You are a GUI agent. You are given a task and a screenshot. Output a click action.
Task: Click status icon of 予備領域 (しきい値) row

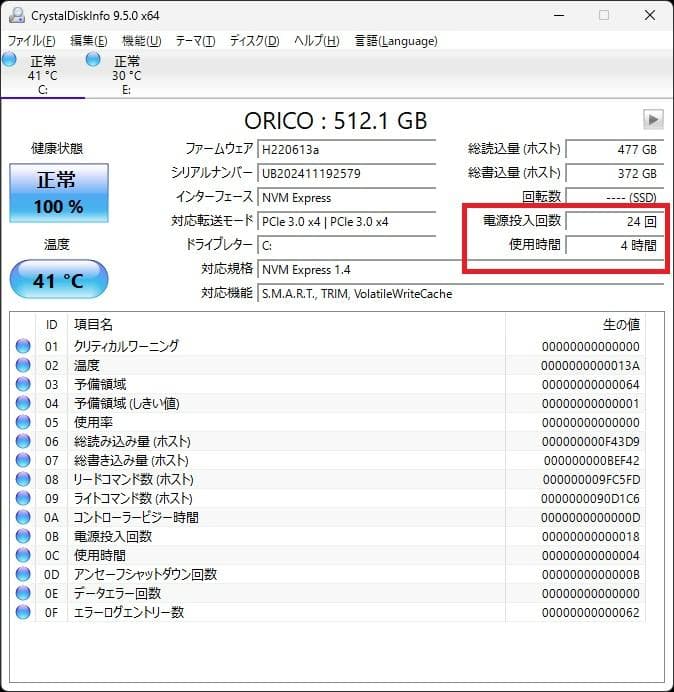23,403
